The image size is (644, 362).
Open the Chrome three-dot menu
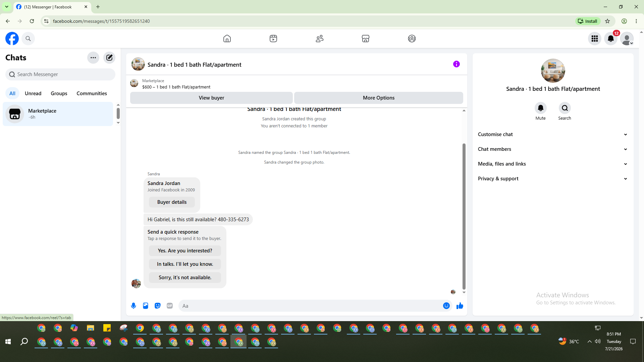point(636,21)
